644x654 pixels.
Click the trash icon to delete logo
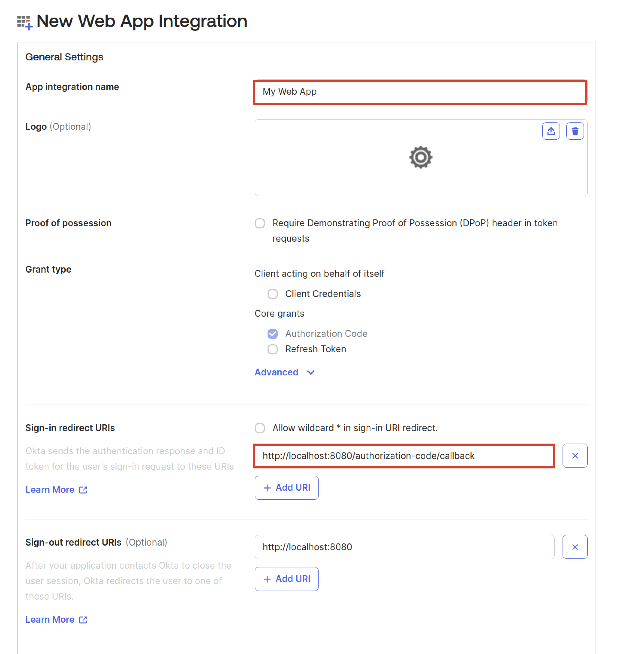575,131
